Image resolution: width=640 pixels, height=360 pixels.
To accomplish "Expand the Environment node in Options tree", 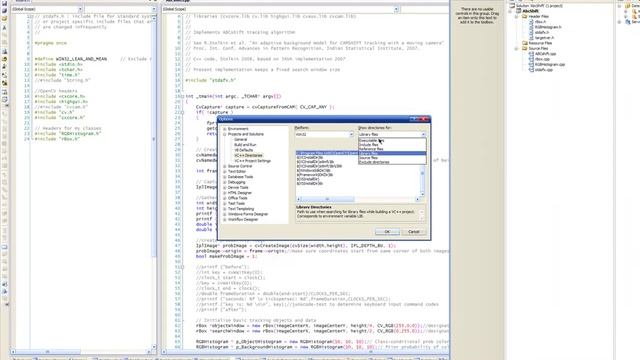I will click(x=224, y=129).
